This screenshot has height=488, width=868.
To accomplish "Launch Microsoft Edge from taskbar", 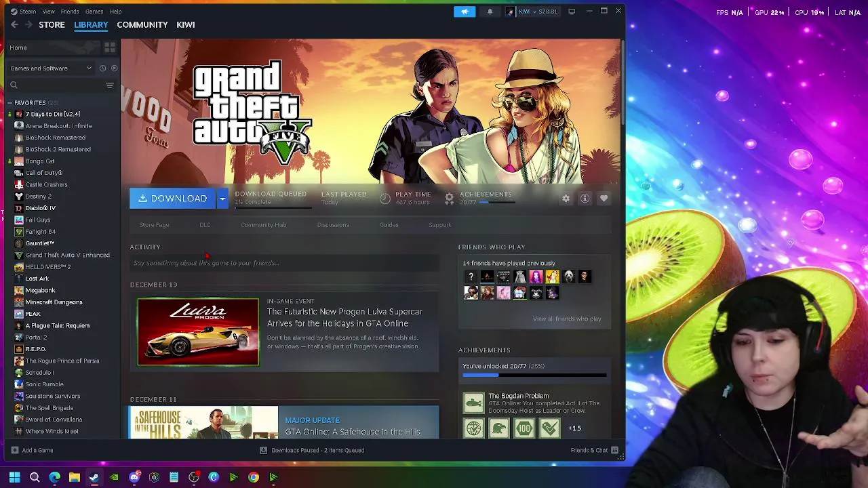I will (x=54, y=477).
